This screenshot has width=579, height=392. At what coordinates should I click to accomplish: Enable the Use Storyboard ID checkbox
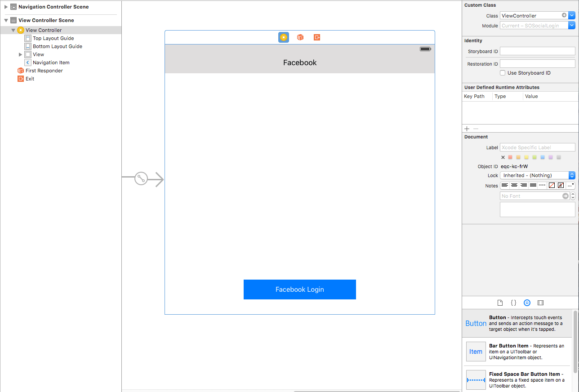coord(503,73)
